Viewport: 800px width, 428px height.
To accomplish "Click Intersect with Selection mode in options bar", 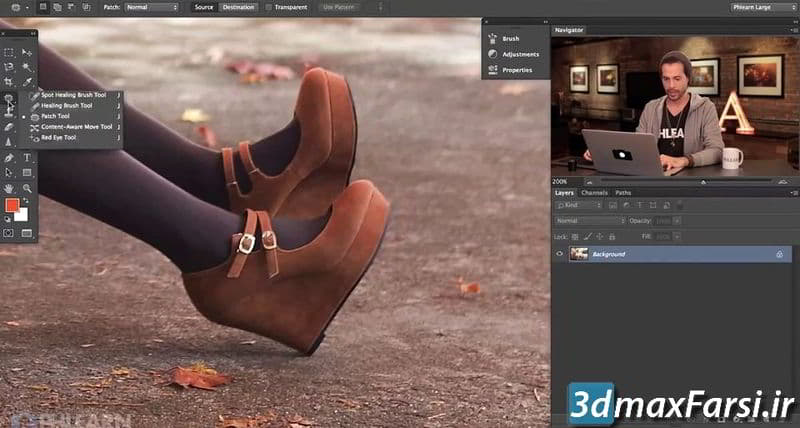I will point(86,7).
